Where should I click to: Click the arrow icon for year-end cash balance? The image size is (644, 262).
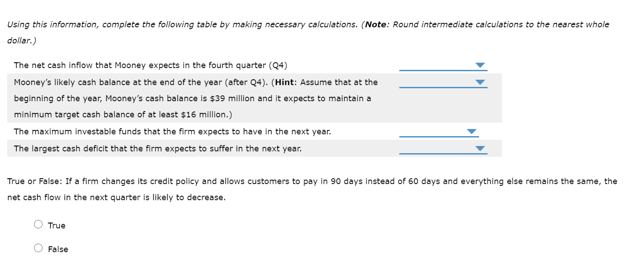(x=480, y=82)
